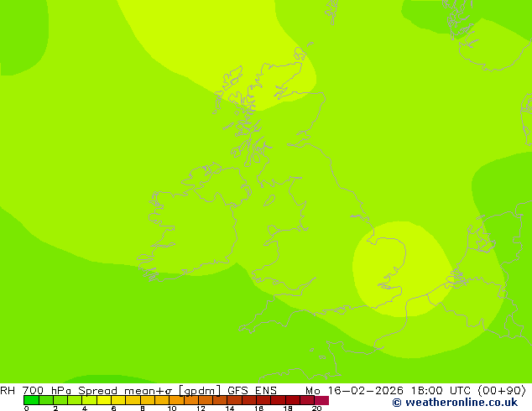The height and width of the screenshot is (411, 532).
Task: Select the "GFS ENS" model label
Action: pos(252,390)
